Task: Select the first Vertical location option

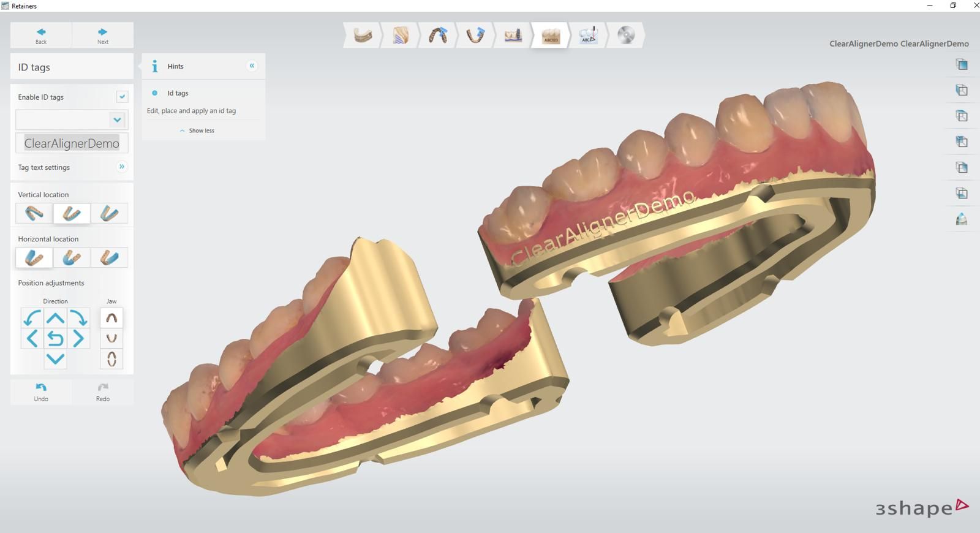Action: pos(34,213)
